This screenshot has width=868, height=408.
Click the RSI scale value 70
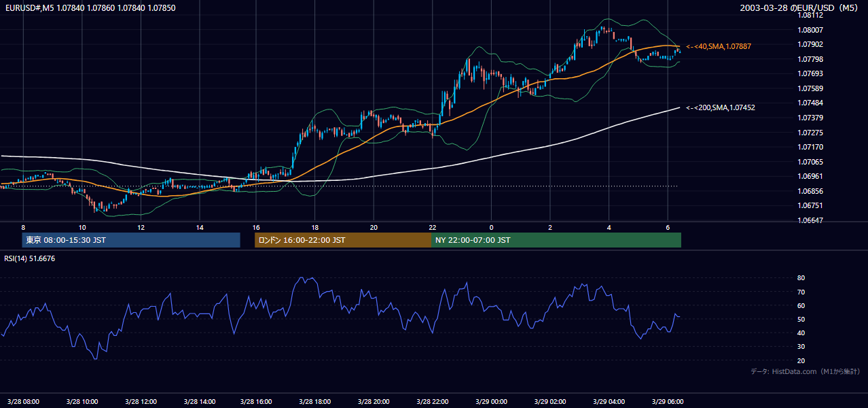pos(801,292)
